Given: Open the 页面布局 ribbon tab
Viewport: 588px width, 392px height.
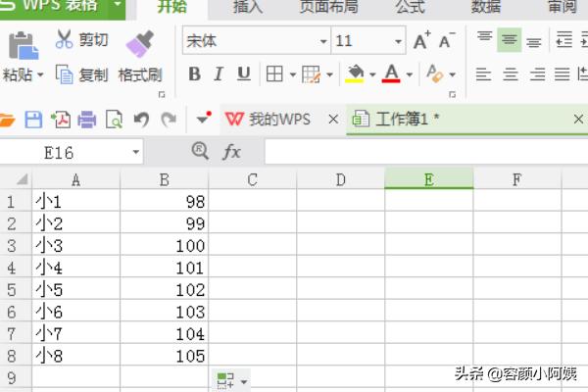Looking at the screenshot, I should 328,7.
